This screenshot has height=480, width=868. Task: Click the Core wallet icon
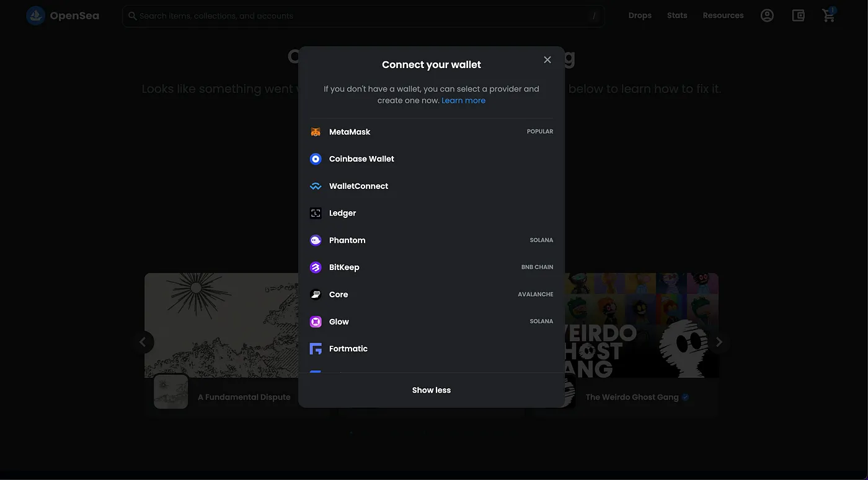click(x=316, y=295)
